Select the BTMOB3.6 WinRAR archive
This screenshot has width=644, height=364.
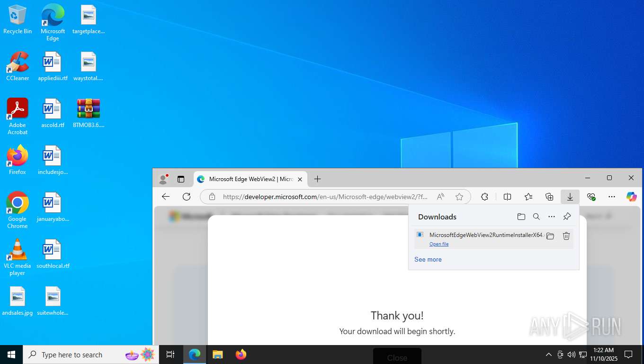(x=88, y=113)
